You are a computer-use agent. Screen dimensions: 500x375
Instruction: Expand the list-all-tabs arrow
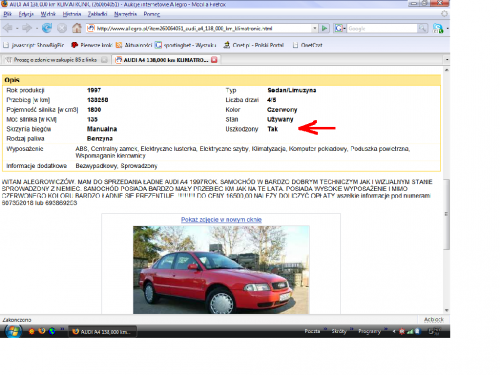447,60
